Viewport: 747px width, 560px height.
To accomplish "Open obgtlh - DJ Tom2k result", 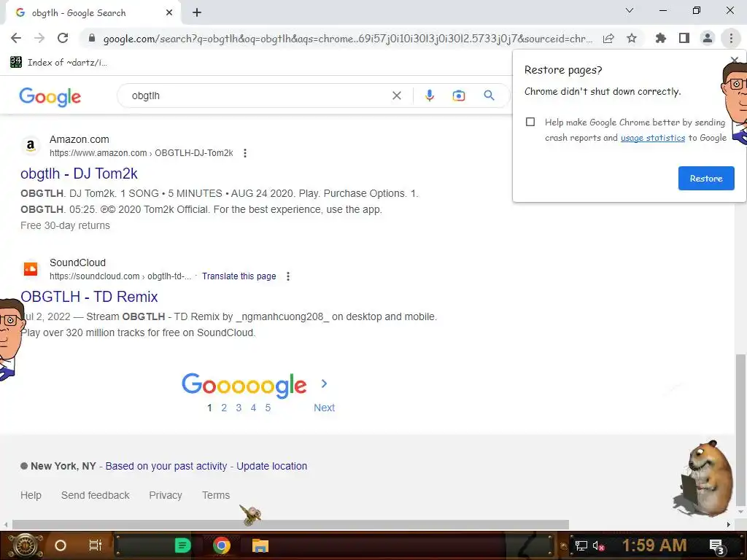I will pos(79,174).
